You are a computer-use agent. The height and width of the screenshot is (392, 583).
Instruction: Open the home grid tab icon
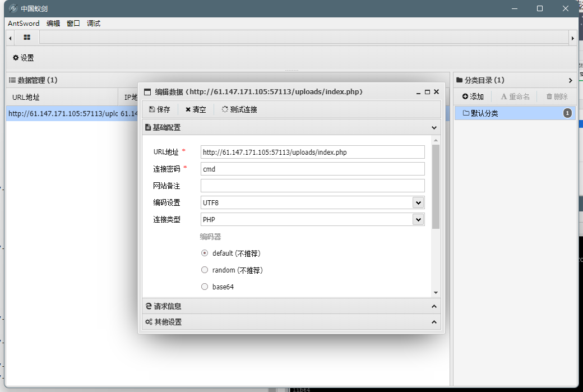(x=27, y=37)
